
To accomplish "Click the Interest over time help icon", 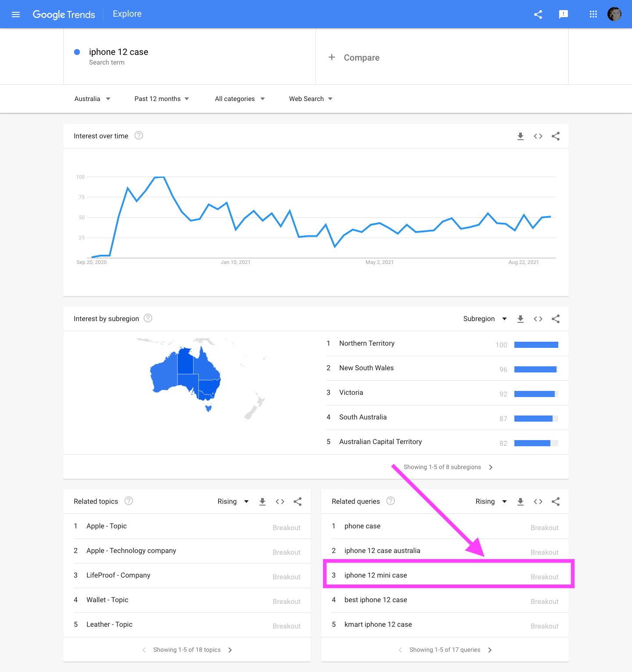I will click(x=139, y=136).
